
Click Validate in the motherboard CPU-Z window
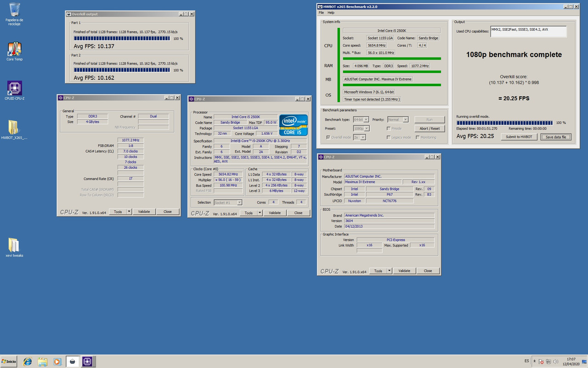[x=404, y=271]
